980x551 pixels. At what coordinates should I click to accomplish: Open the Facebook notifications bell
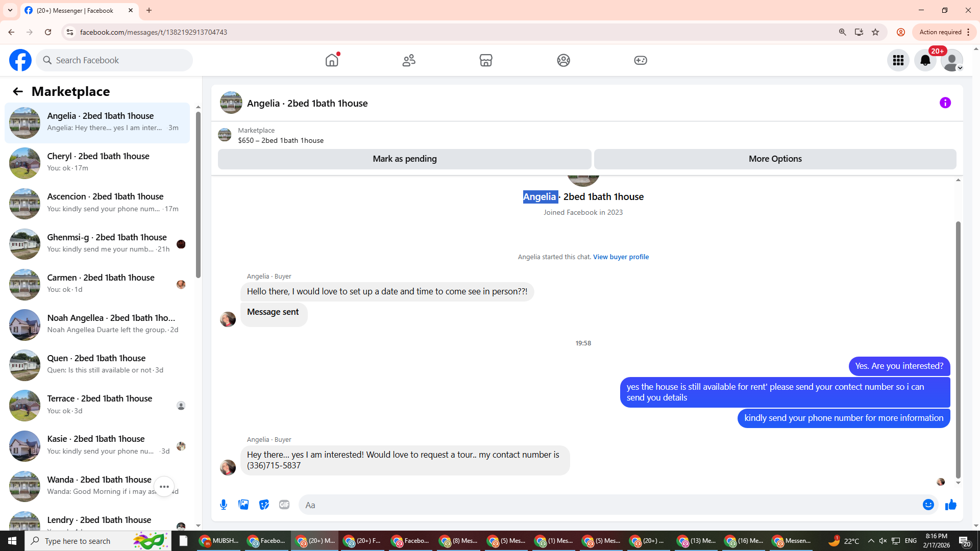(x=925, y=60)
